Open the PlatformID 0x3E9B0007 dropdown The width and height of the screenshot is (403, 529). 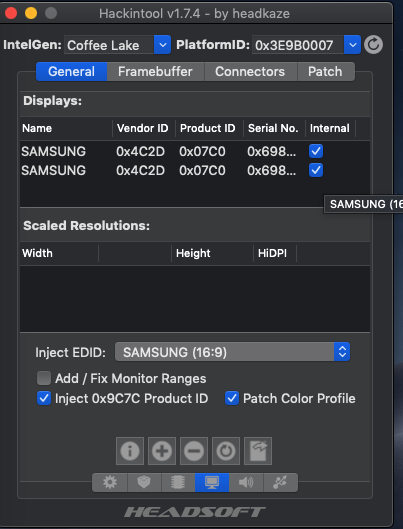pos(352,45)
